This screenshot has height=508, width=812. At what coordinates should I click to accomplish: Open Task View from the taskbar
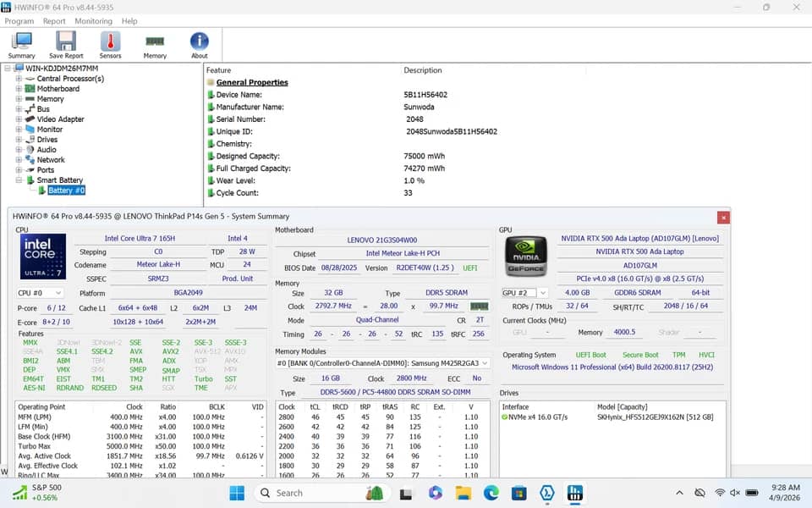pos(406,494)
